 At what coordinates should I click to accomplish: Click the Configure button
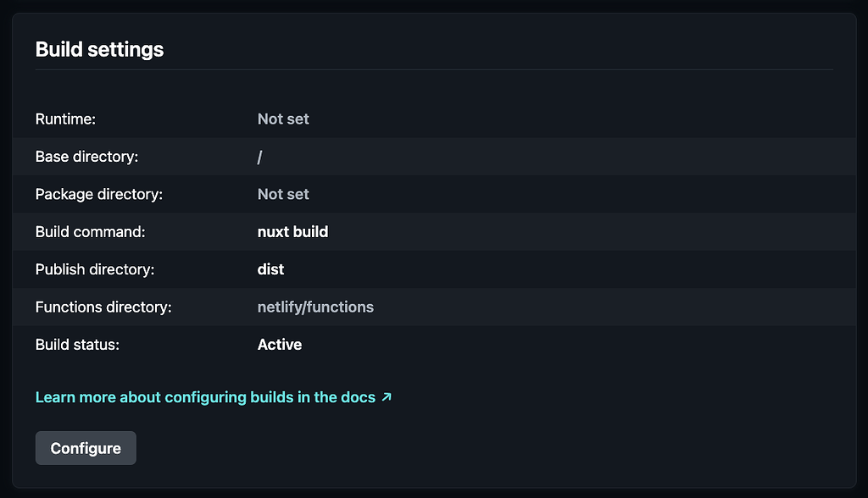coord(86,447)
